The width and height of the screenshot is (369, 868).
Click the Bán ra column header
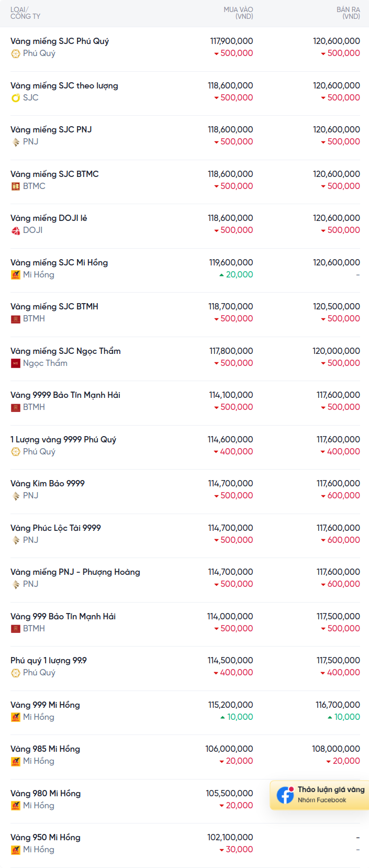tap(348, 13)
